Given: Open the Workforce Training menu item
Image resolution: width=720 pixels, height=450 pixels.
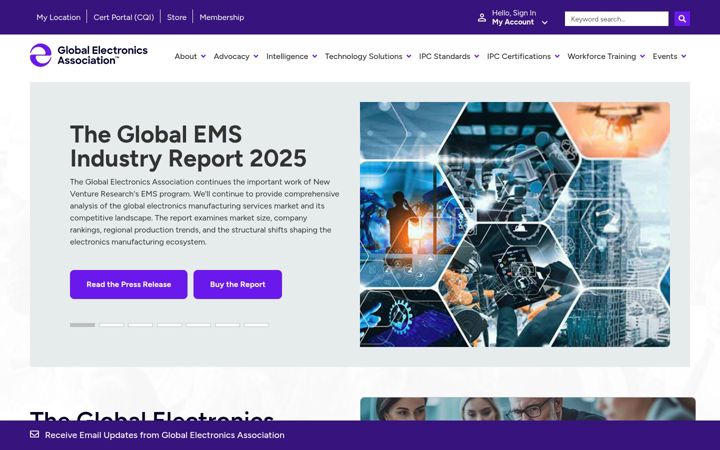Looking at the screenshot, I should click(x=602, y=56).
